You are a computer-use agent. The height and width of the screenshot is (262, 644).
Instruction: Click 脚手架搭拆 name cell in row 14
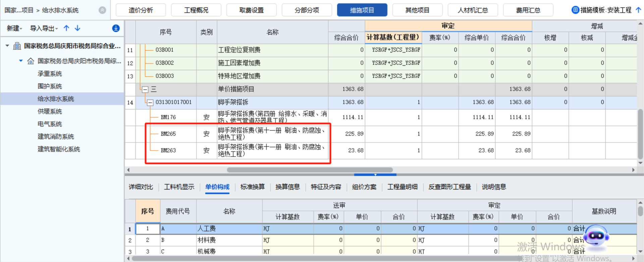[x=272, y=102]
